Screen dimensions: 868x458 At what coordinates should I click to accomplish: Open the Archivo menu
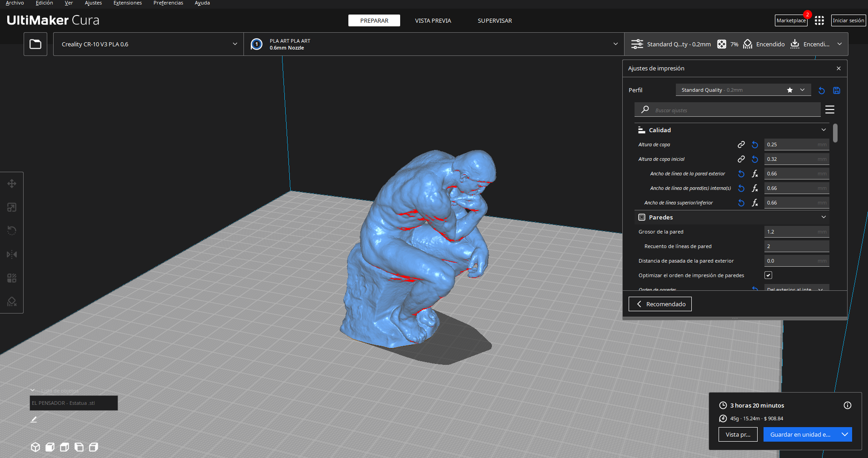pyautogui.click(x=15, y=3)
